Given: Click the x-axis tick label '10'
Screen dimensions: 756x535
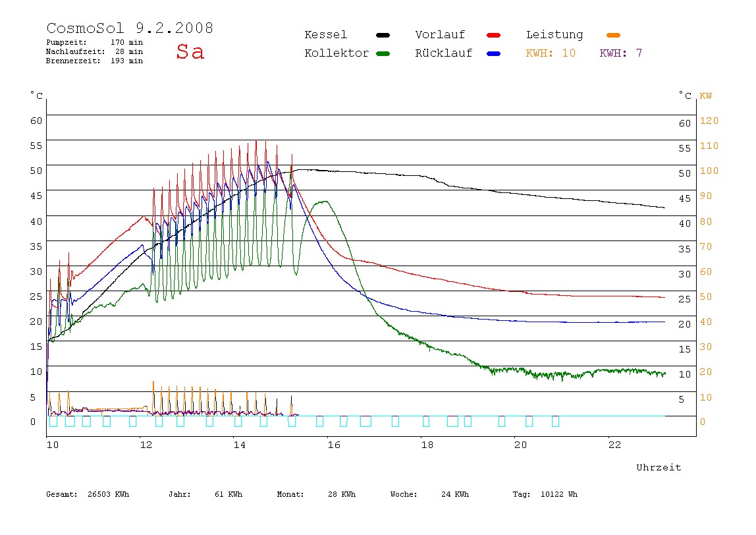Looking at the screenshot, I should pyautogui.click(x=53, y=445).
